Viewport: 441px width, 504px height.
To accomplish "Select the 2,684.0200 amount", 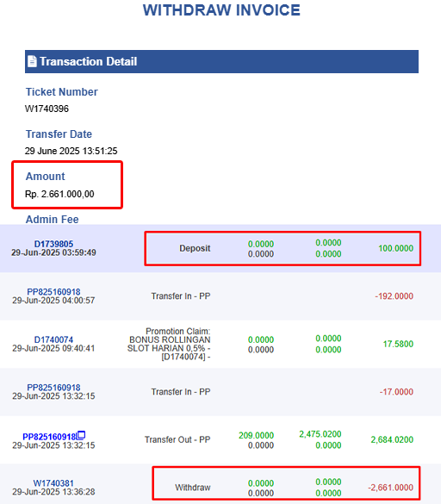I will [392, 439].
